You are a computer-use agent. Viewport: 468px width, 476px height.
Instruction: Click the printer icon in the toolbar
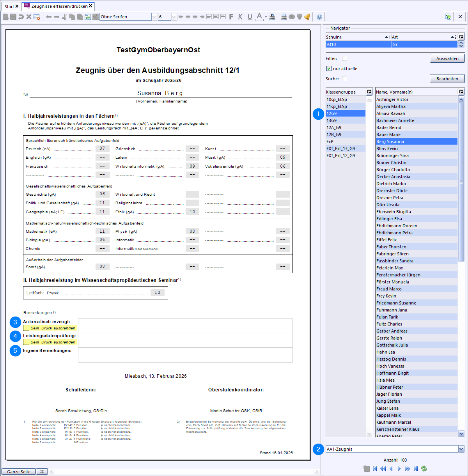tap(284, 17)
